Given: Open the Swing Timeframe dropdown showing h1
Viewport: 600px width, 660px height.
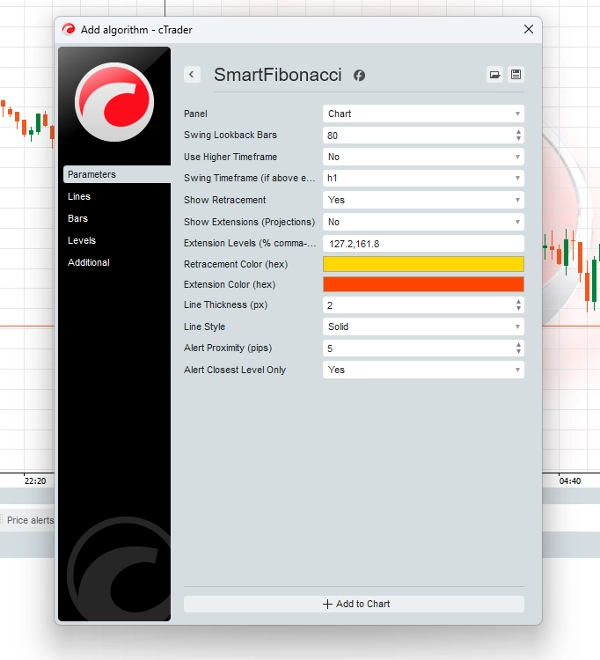Looking at the screenshot, I should 424,178.
